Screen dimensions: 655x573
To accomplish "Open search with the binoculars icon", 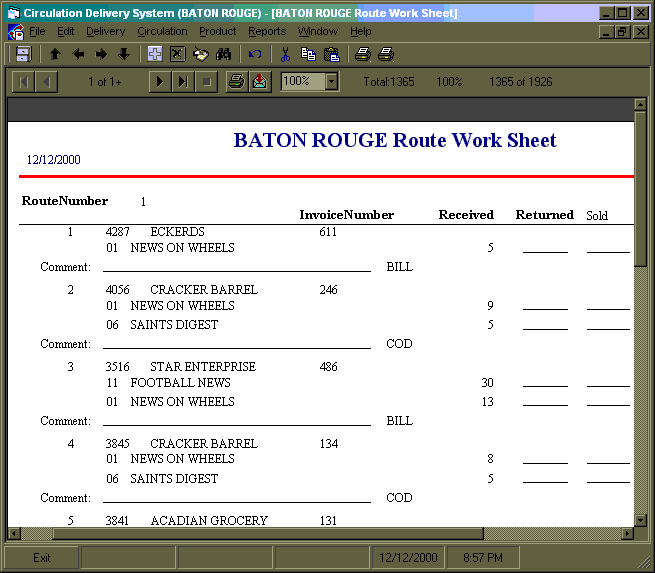I will [223, 54].
